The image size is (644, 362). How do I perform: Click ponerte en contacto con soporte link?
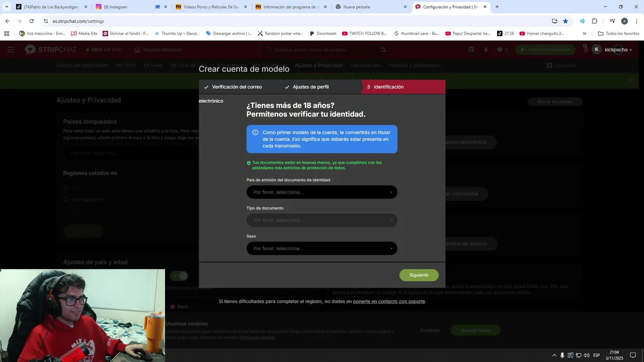pos(389,301)
